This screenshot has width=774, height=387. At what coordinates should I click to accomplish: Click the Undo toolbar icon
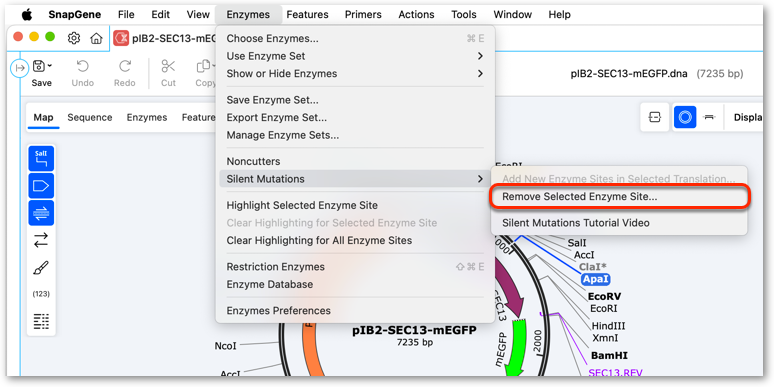click(83, 66)
